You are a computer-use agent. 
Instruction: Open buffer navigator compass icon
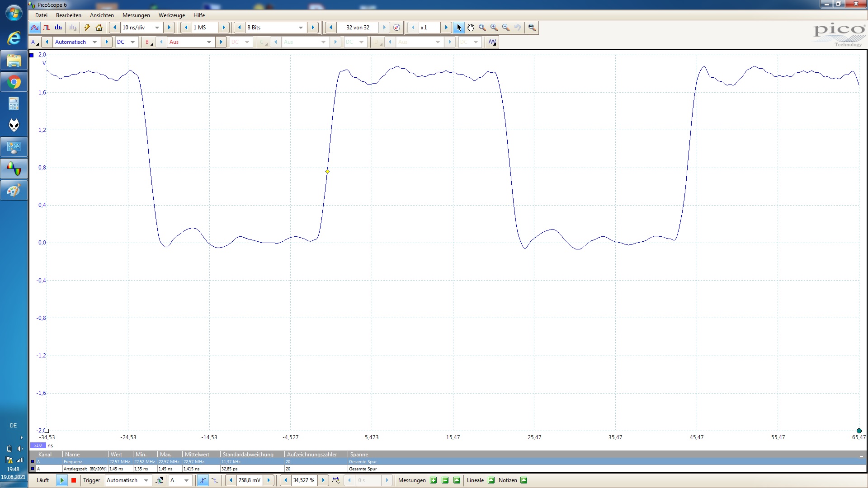(396, 28)
